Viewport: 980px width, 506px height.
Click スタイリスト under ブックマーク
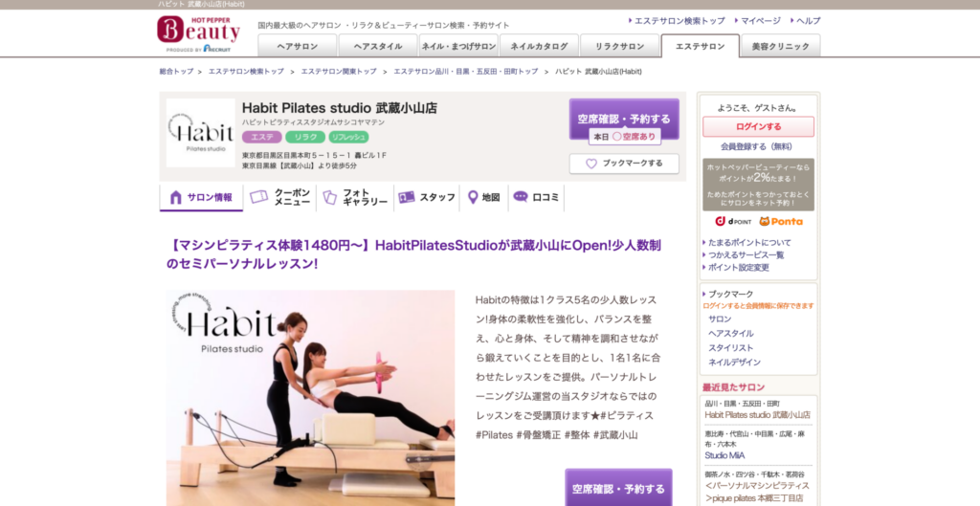coord(730,348)
